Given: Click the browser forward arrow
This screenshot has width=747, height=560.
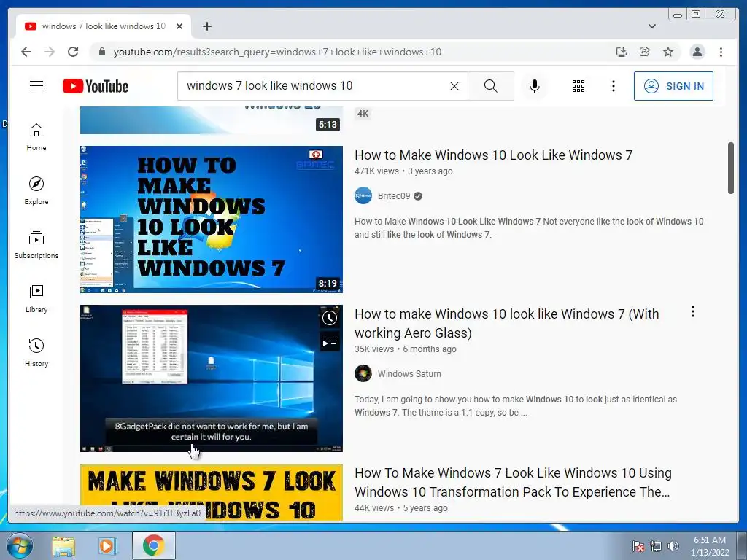Looking at the screenshot, I should coord(50,52).
